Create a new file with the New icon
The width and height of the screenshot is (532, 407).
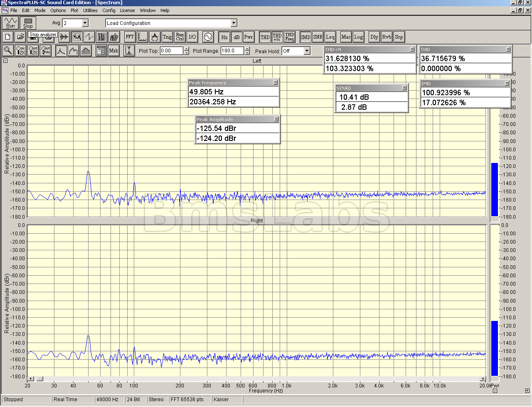[x=8, y=37]
